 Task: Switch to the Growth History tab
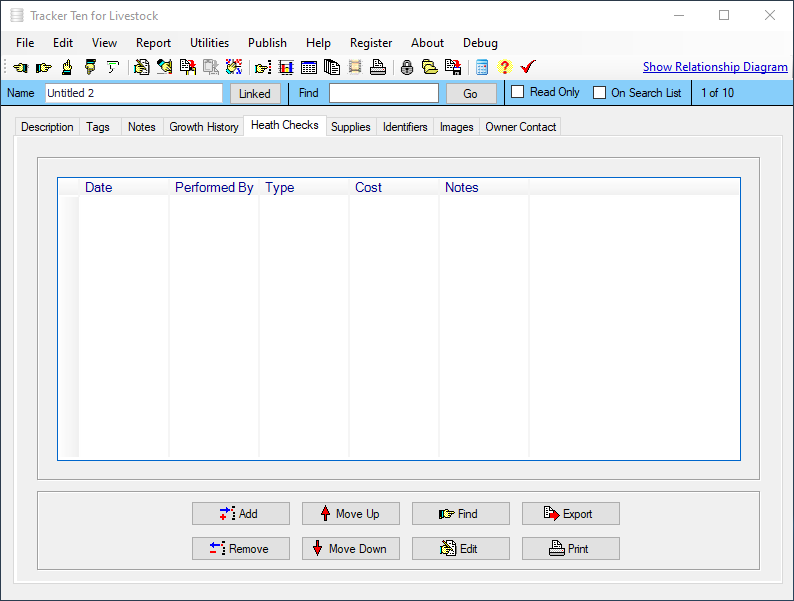click(x=204, y=127)
